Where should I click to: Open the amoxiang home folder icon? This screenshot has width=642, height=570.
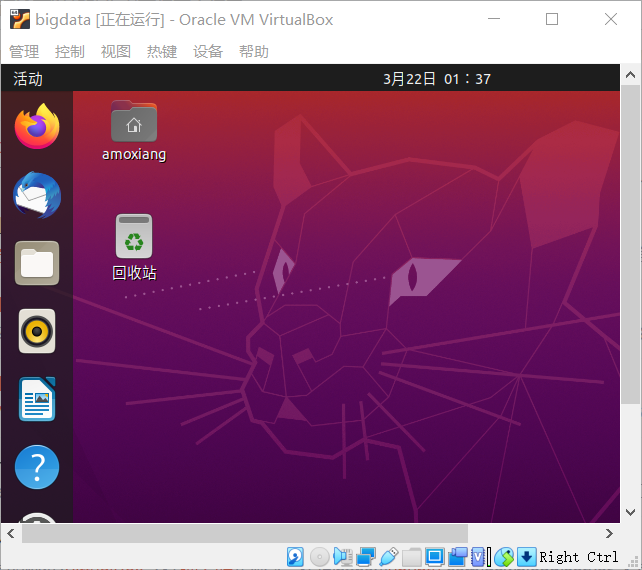coord(134,131)
